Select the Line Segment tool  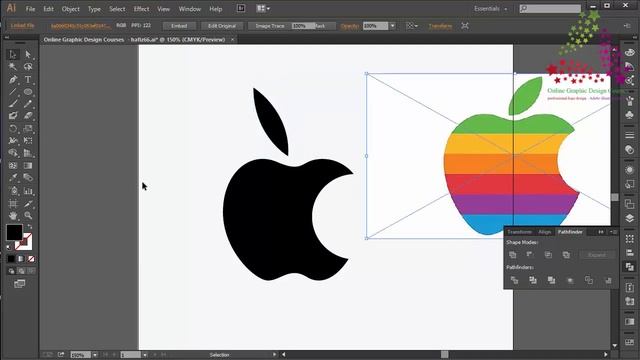click(x=13, y=92)
